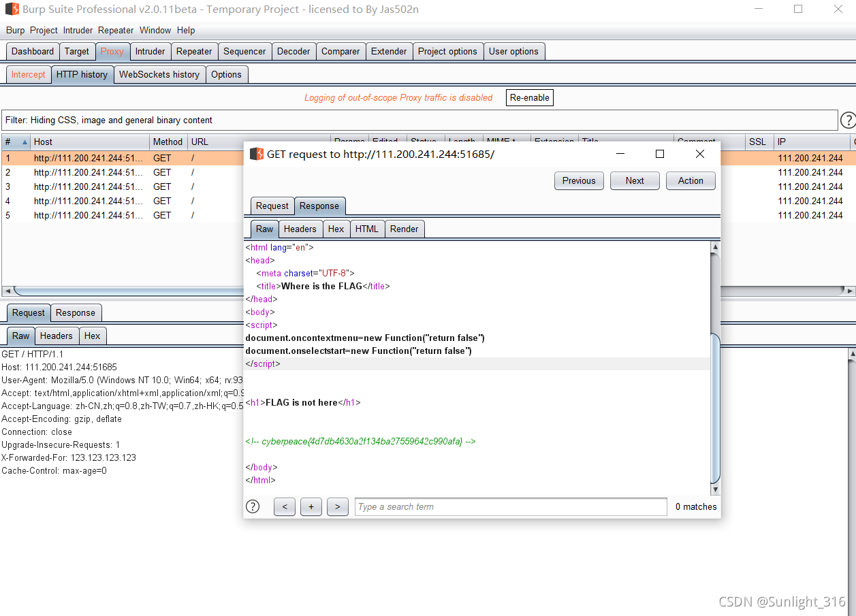Switch popup to the Response tab
This screenshot has width=856, height=616.
(319, 206)
